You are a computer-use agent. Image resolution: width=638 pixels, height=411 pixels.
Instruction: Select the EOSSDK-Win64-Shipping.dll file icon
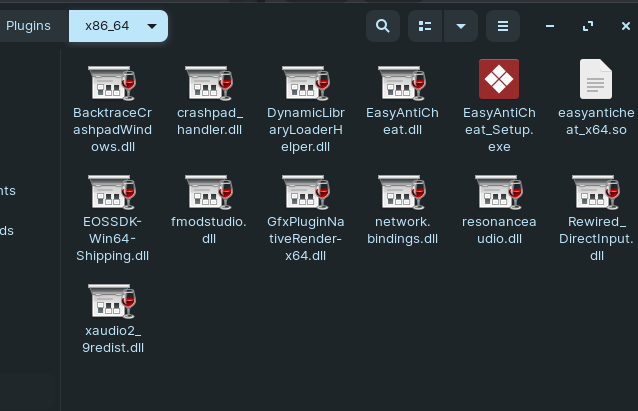coord(112,192)
